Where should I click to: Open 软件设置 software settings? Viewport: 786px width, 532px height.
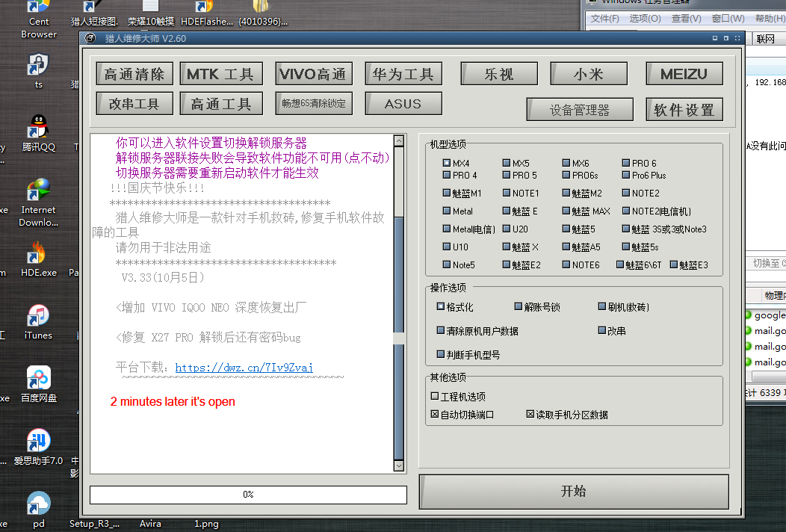[x=684, y=109]
